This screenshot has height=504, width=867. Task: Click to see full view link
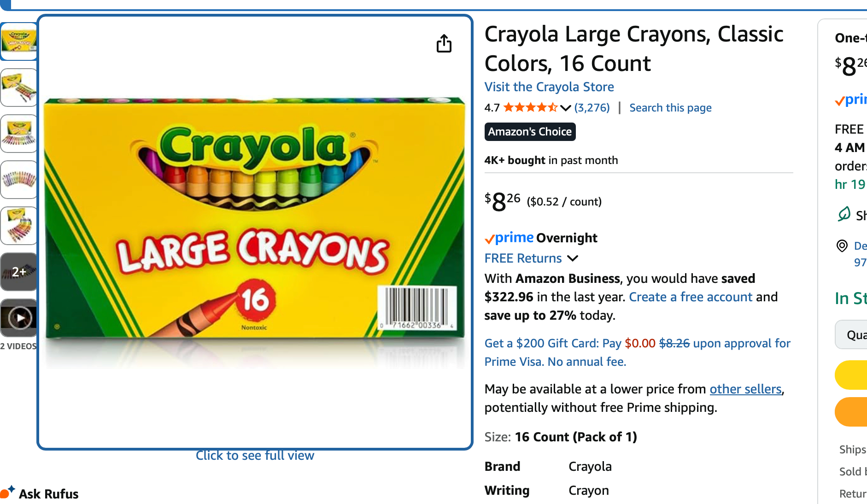(x=255, y=455)
